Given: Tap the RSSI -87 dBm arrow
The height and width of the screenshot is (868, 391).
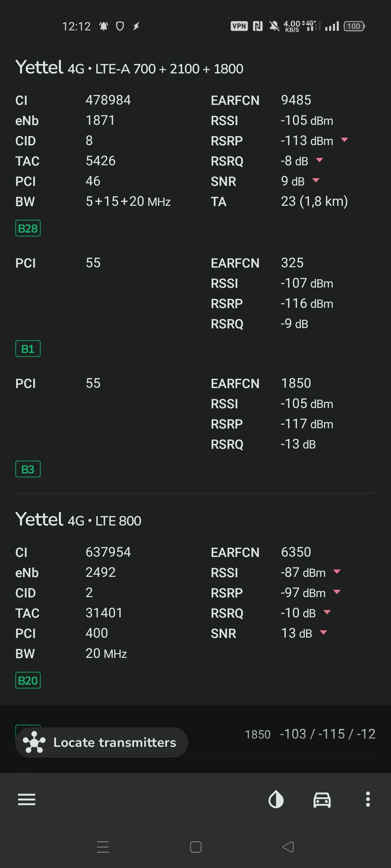Looking at the screenshot, I should click(337, 572).
